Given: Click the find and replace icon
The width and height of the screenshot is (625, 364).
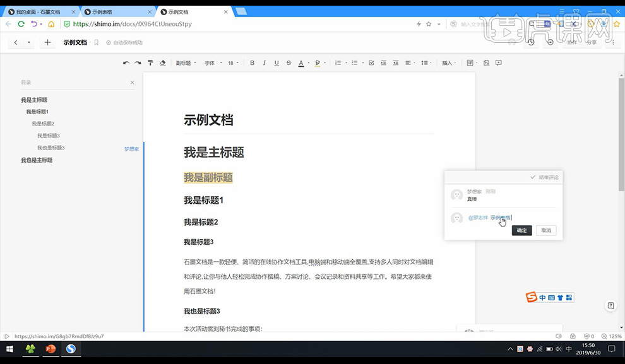Looking at the screenshot, I should [486, 63].
